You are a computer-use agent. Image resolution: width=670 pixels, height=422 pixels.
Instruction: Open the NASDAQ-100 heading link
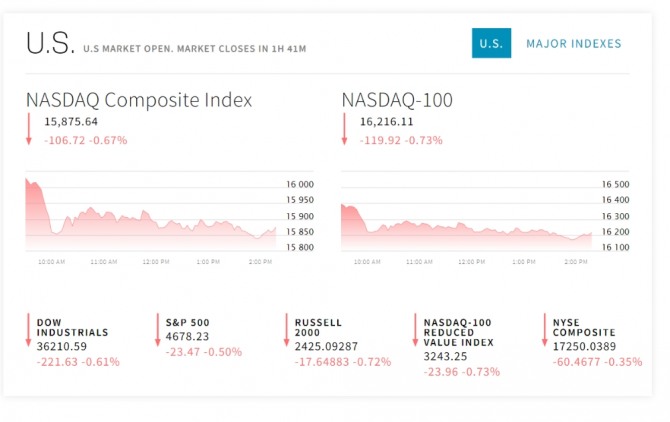click(397, 100)
